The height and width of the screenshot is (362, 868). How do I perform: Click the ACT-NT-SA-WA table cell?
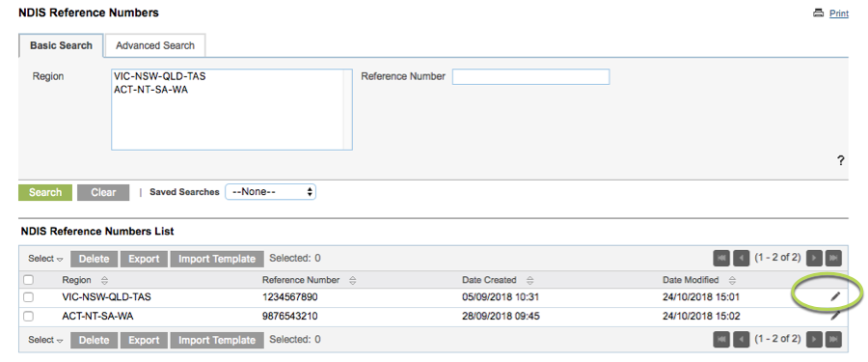point(97,317)
